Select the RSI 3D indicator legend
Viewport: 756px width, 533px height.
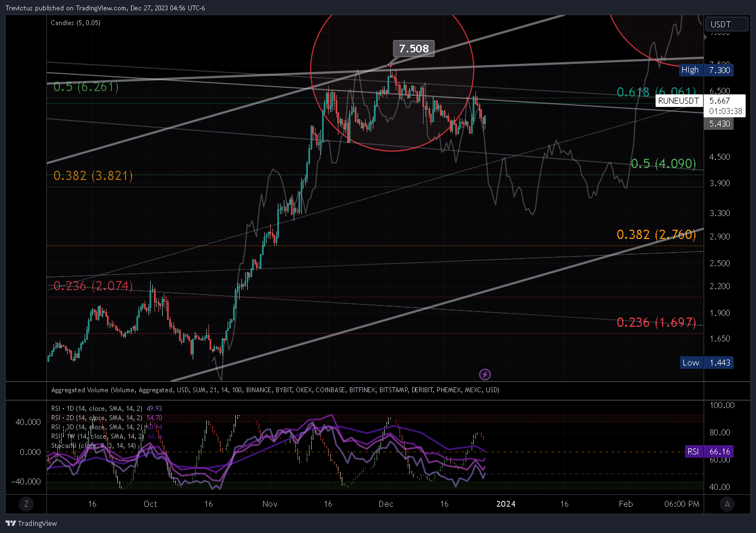[106, 427]
